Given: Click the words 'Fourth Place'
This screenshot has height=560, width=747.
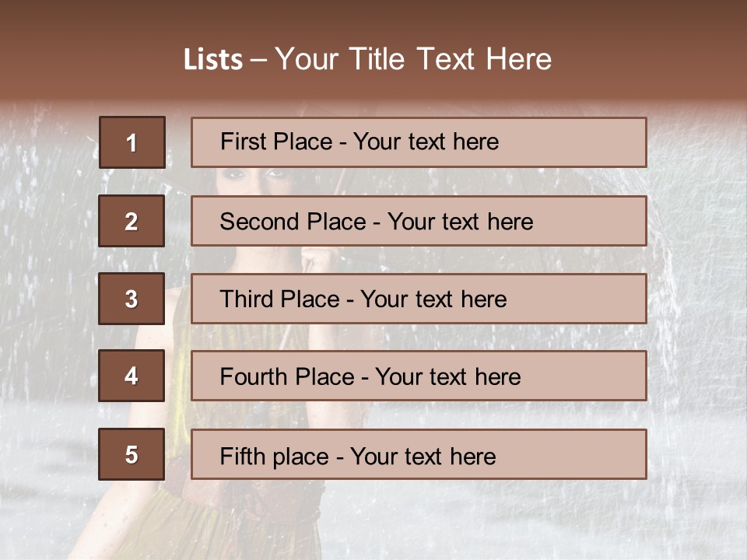Looking at the screenshot, I should click(x=287, y=376).
